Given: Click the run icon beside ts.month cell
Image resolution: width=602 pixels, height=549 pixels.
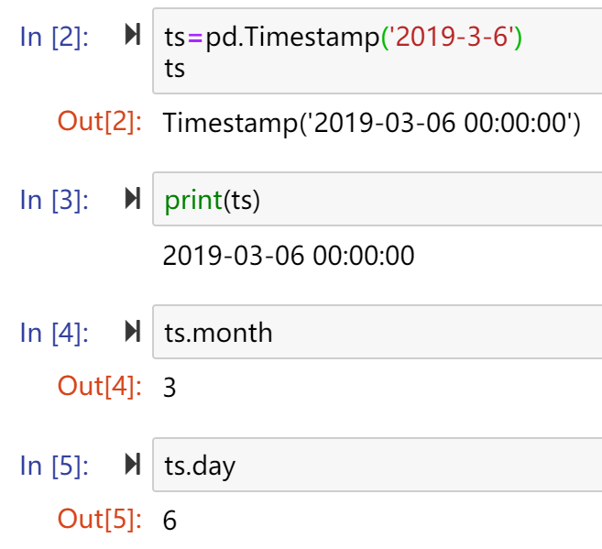Looking at the screenshot, I should pos(133,331).
